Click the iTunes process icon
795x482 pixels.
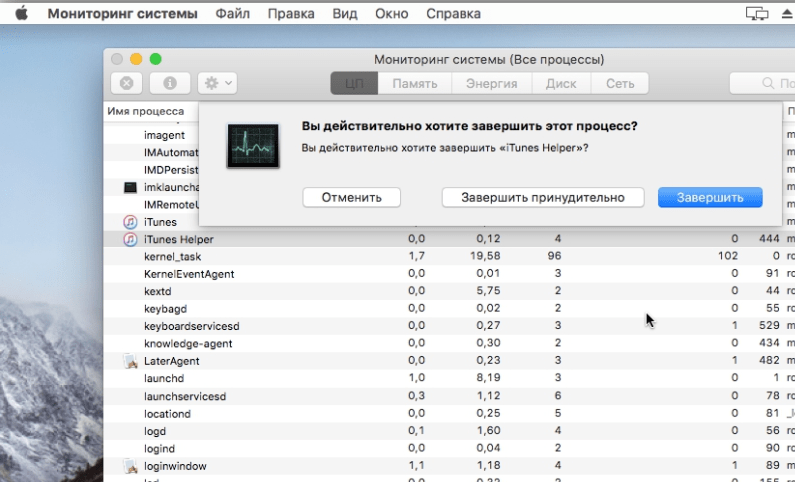130,222
